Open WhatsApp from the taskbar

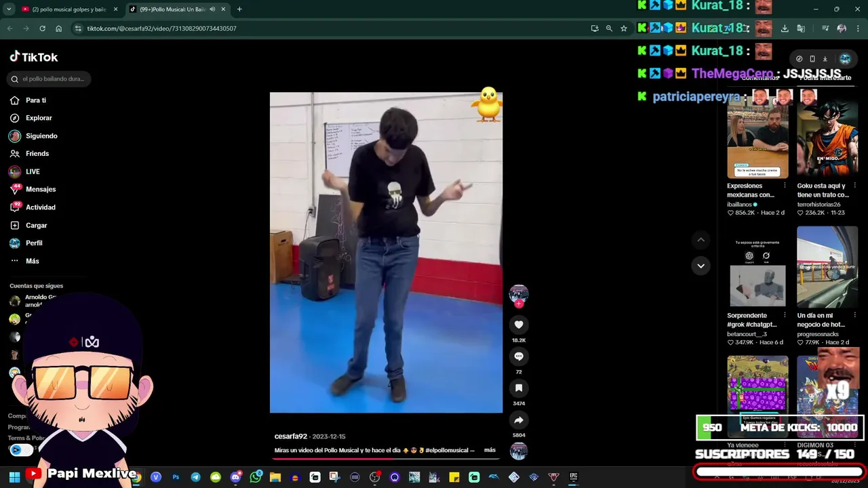[255, 477]
